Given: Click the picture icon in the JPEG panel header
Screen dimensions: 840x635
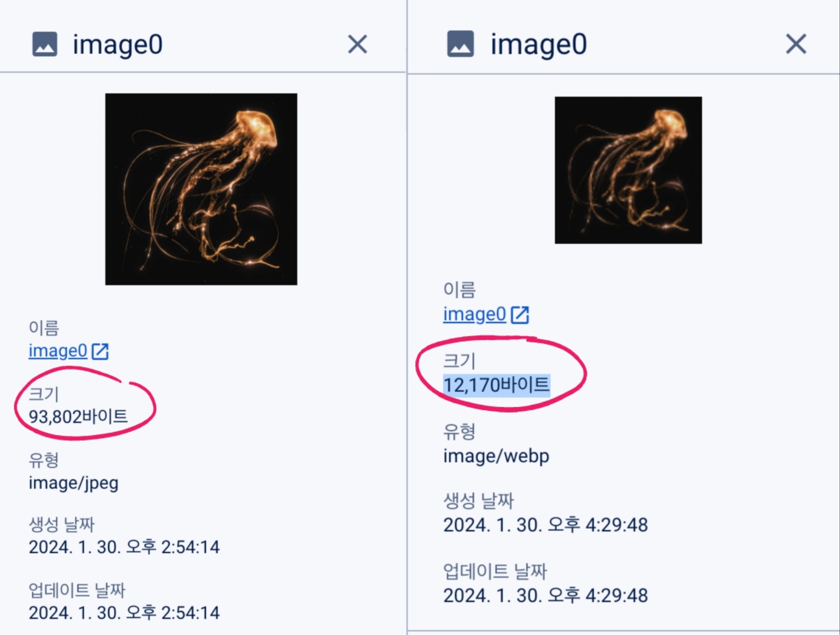Looking at the screenshot, I should tap(45, 44).
